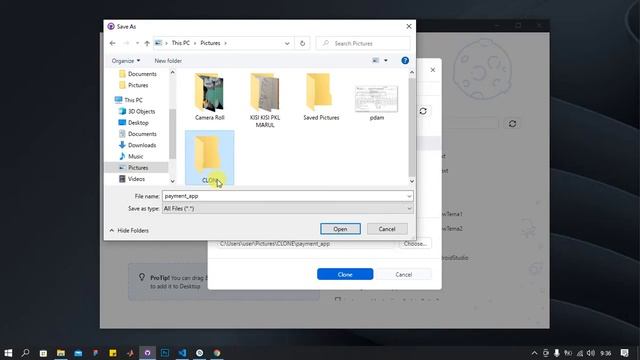Expand chevron after Pictures breadcrumb
640x360 pixels.
(x=225, y=43)
